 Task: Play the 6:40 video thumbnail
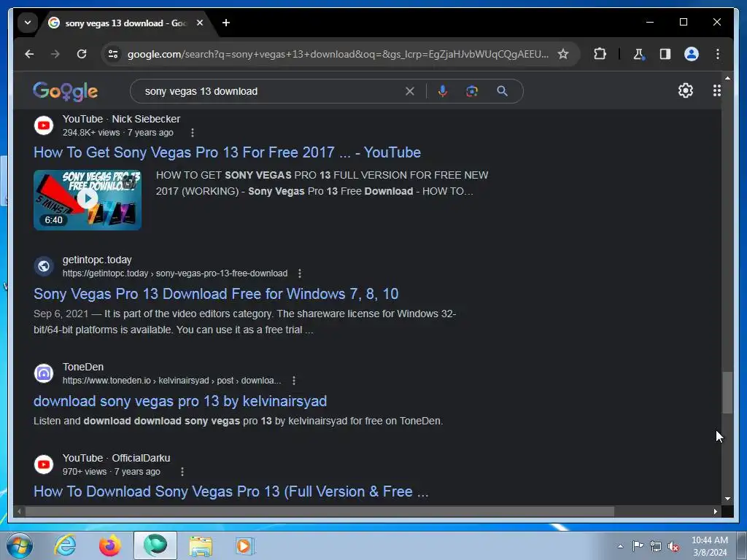pos(88,200)
